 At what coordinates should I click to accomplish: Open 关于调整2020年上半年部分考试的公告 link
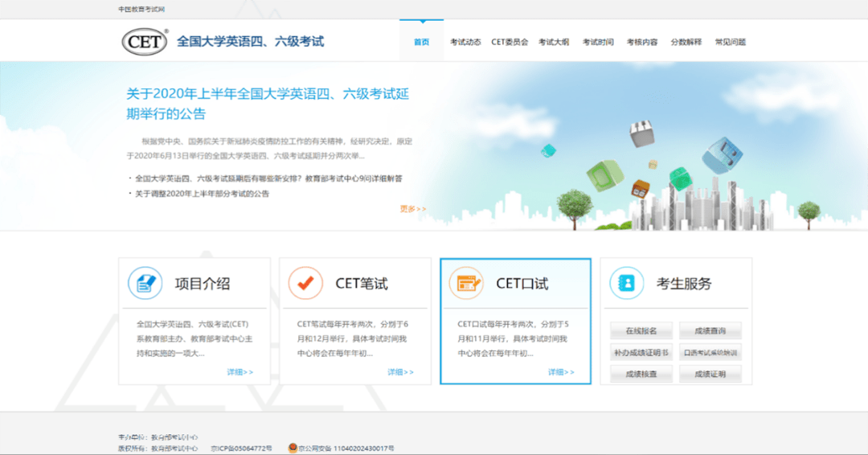pos(202,194)
